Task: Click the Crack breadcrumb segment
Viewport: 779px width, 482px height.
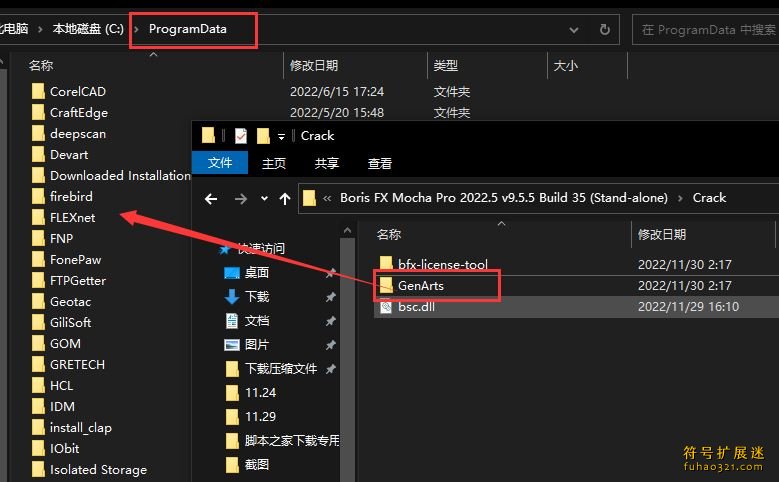Action: point(709,198)
